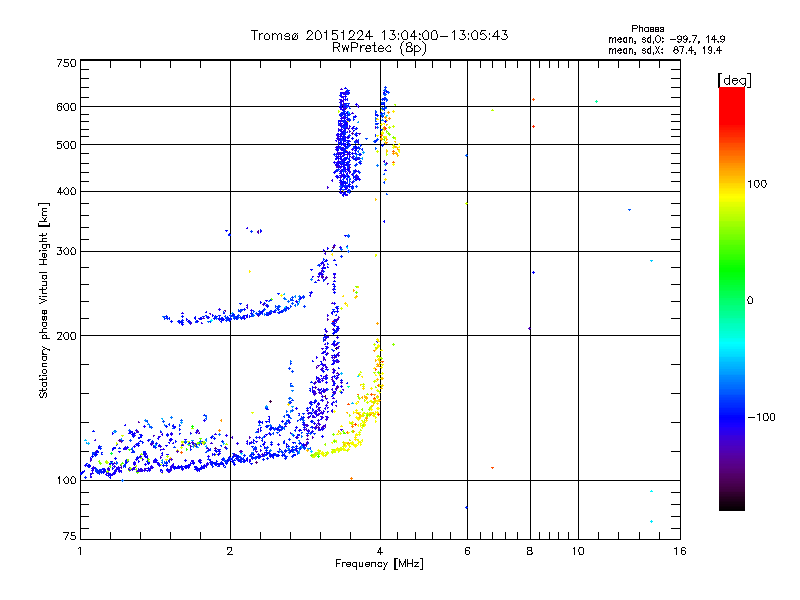Screen dimensions: 800x600
Task: Click the "Stationary phase Virtual Height [km]" axis title
Action: click(x=44, y=300)
